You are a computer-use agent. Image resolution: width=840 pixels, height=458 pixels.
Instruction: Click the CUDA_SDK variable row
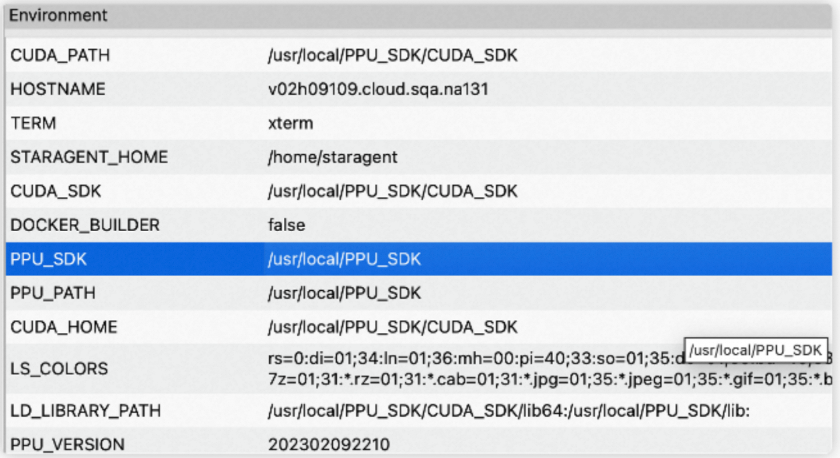[55, 191]
